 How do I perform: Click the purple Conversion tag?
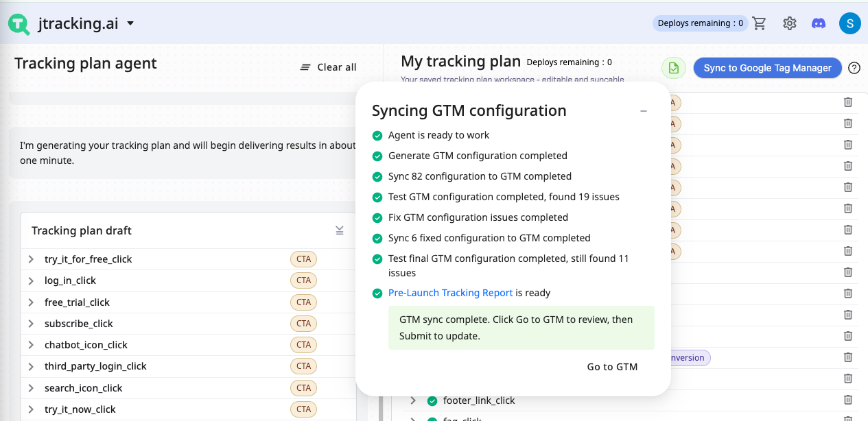click(690, 357)
